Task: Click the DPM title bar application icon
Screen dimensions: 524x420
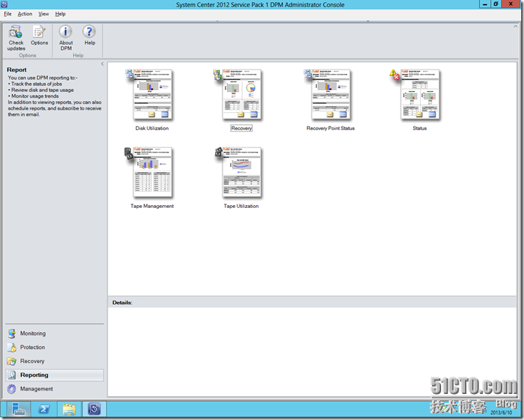Action: click(4, 4)
